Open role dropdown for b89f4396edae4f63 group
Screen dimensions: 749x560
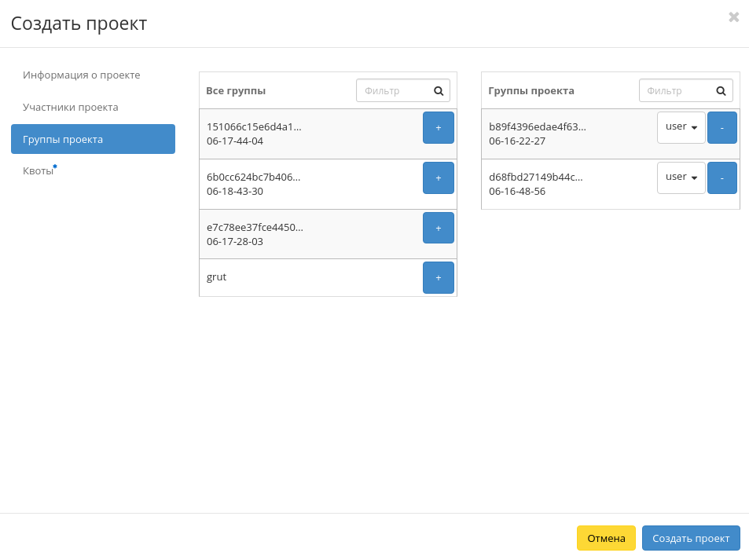681,126
